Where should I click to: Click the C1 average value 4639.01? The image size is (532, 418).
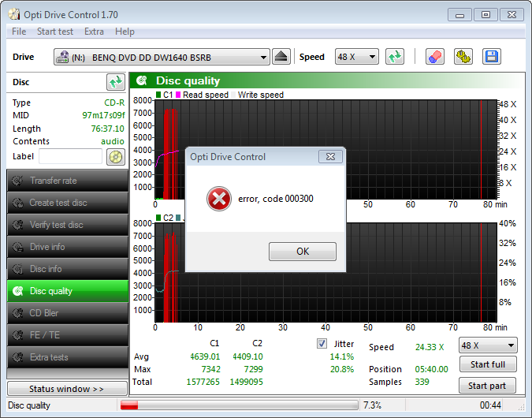point(205,356)
